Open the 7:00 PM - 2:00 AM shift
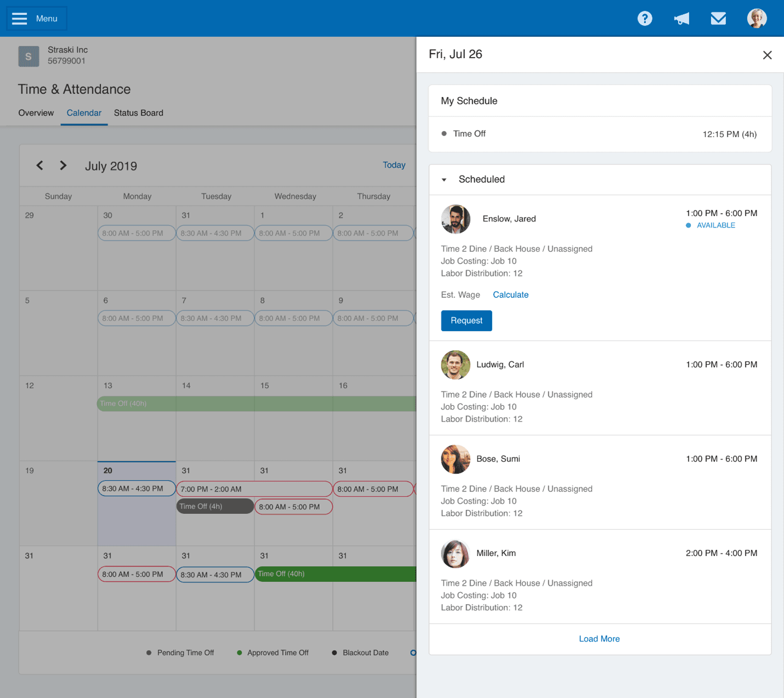Image resolution: width=784 pixels, height=698 pixels. [254, 489]
